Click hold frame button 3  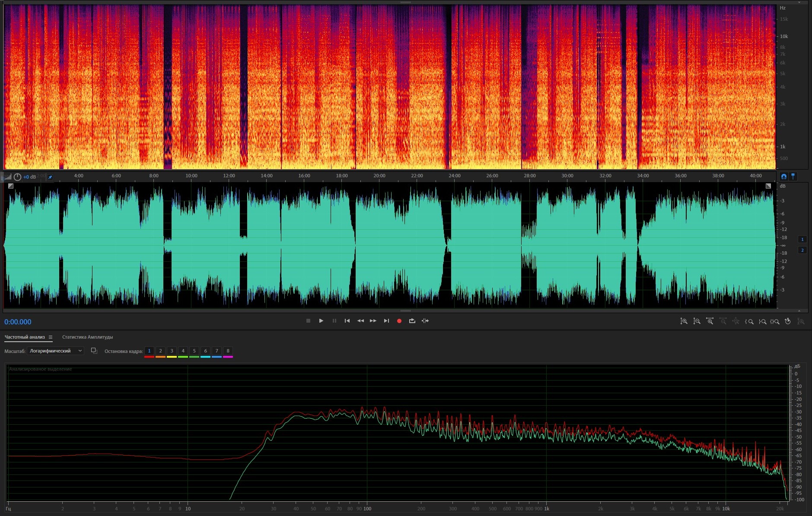[x=172, y=351]
